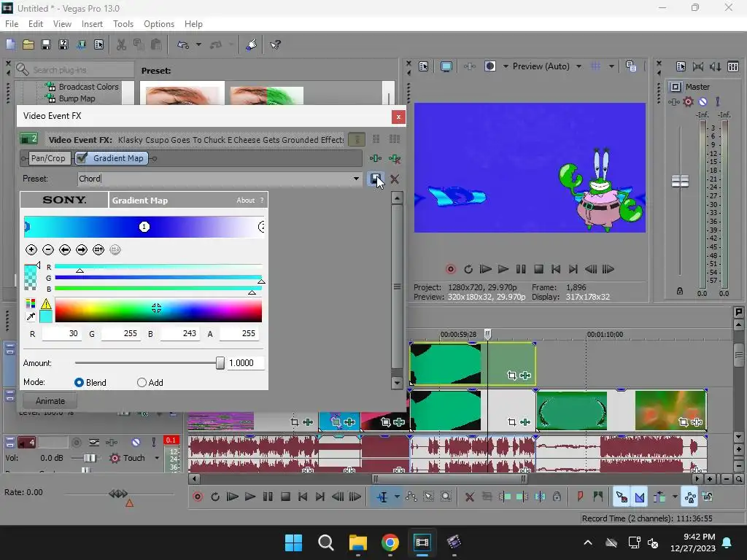Open the video preview external monitor icon
747x560 pixels.
(446, 66)
